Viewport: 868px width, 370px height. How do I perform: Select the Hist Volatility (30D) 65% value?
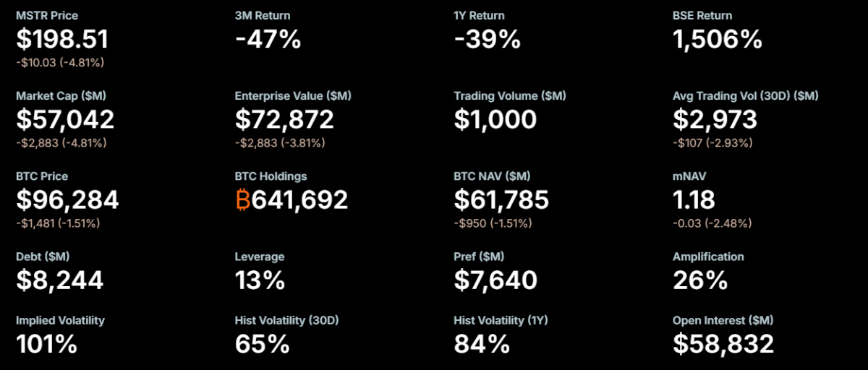263,344
